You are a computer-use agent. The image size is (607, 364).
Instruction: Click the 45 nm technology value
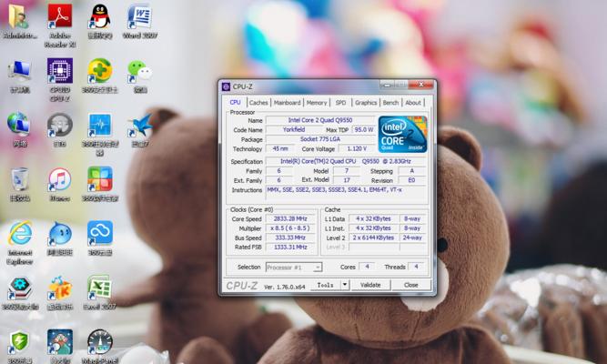[280, 148]
